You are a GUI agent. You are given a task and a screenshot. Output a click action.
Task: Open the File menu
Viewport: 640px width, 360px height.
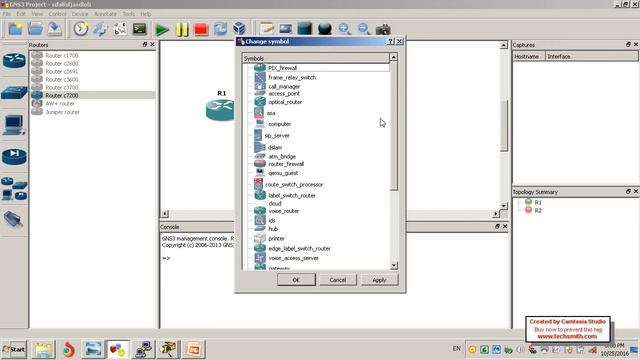coord(7,13)
